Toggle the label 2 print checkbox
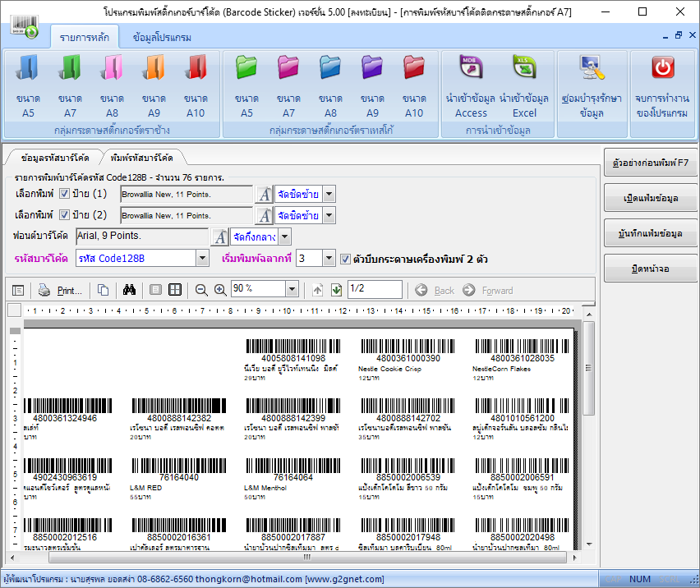The height and width of the screenshot is (588, 700). click(65, 215)
